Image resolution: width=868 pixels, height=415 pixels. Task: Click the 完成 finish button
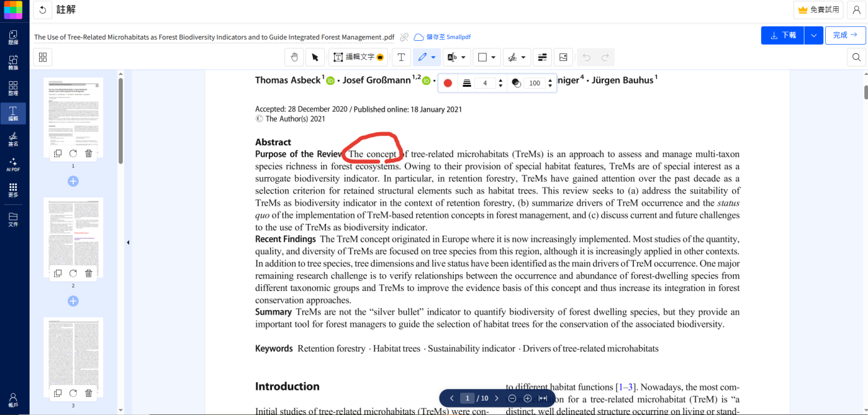(x=845, y=35)
